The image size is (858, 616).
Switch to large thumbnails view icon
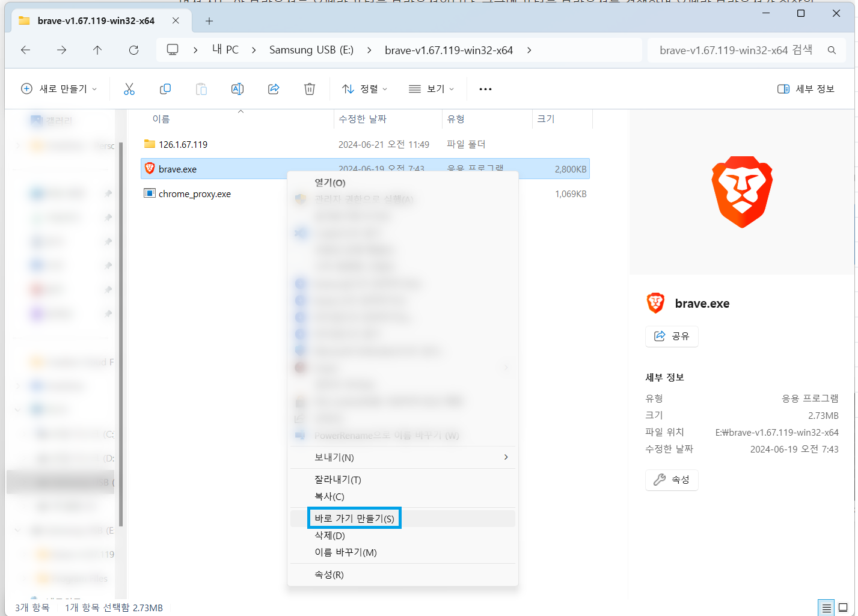tap(843, 608)
